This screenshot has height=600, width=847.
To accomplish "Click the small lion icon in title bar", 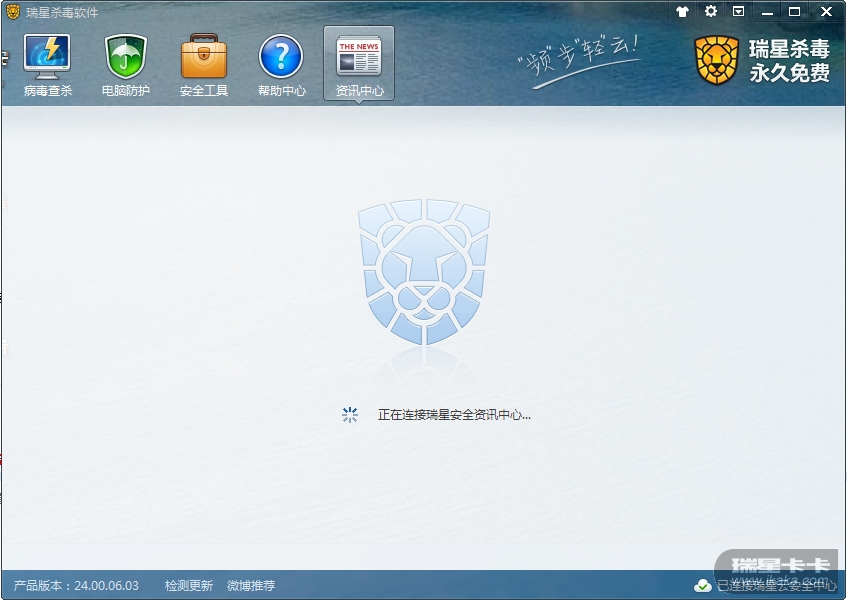I will [x=13, y=11].
